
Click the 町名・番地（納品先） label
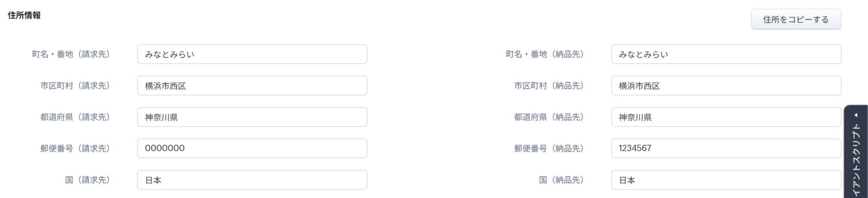545,54
